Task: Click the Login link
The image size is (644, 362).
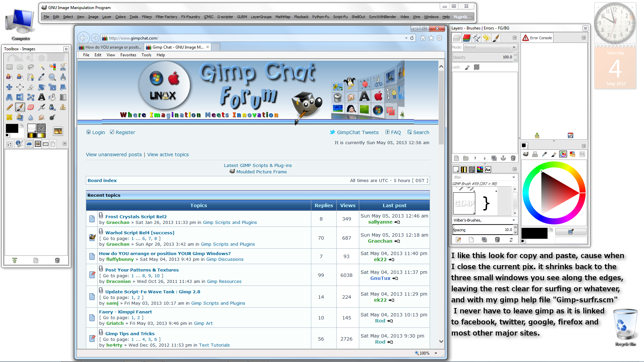Action: [96, 132]
